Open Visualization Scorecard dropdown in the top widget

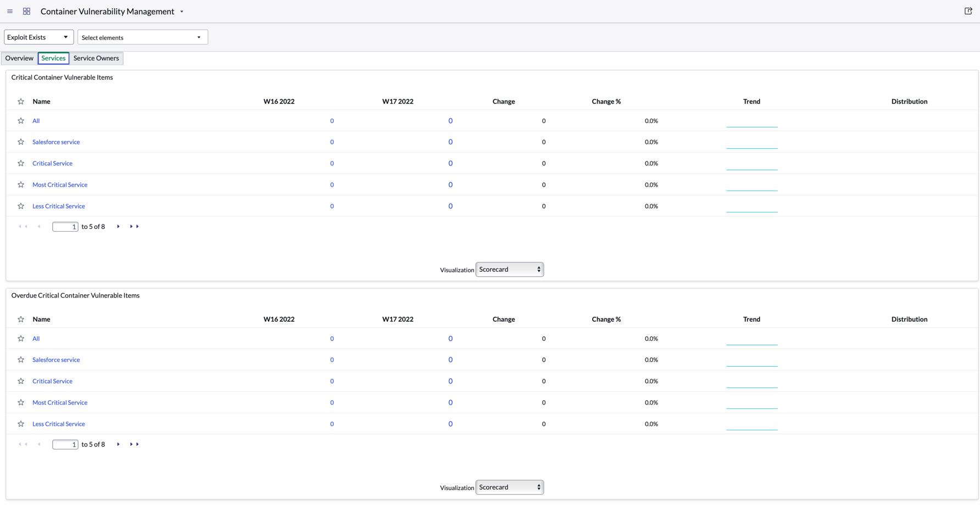pyautogui.click(x=510, y=270)
